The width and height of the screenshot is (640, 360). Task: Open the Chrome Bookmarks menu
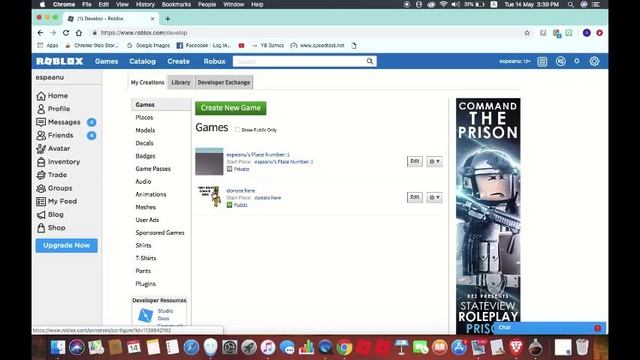click(x=176, y=4)
